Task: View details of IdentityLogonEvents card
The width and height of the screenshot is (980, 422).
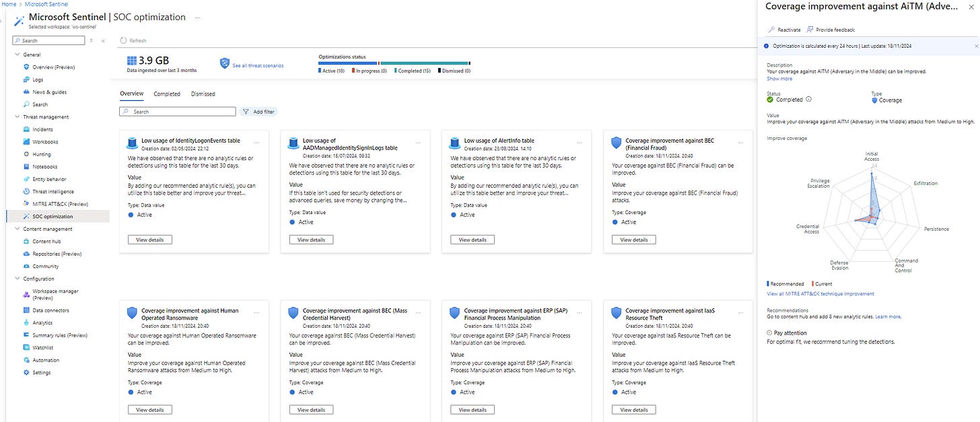Action: coord(150,240)
